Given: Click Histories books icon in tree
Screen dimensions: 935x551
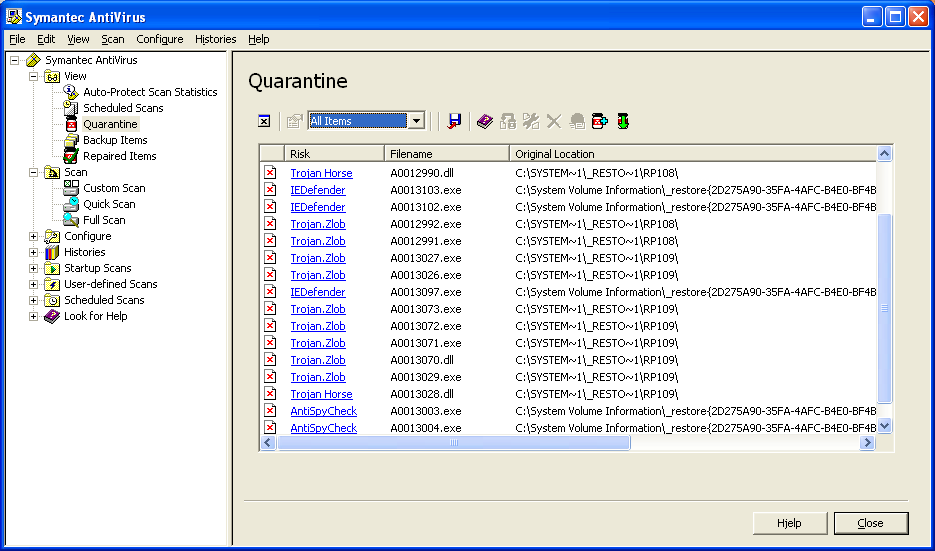Looking at the screenshot, I should pyautogui.click(x=52, y=252).
